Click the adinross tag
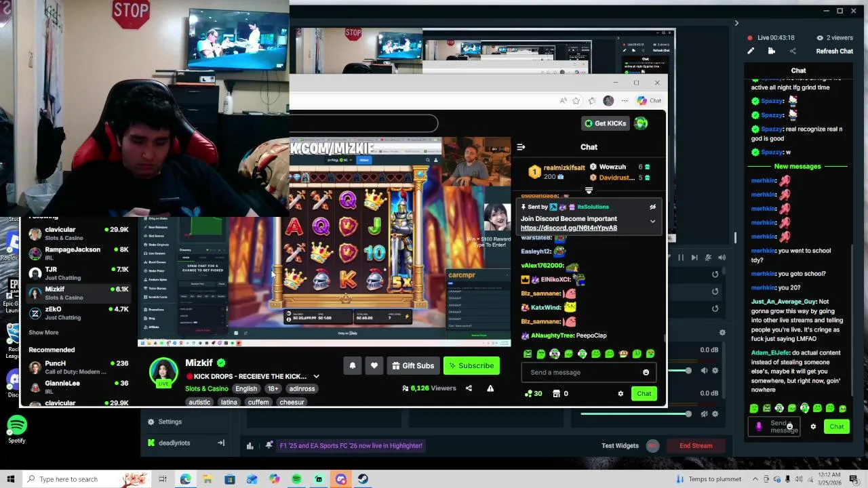Screen dimensions: 868x488 click(302, 389)
